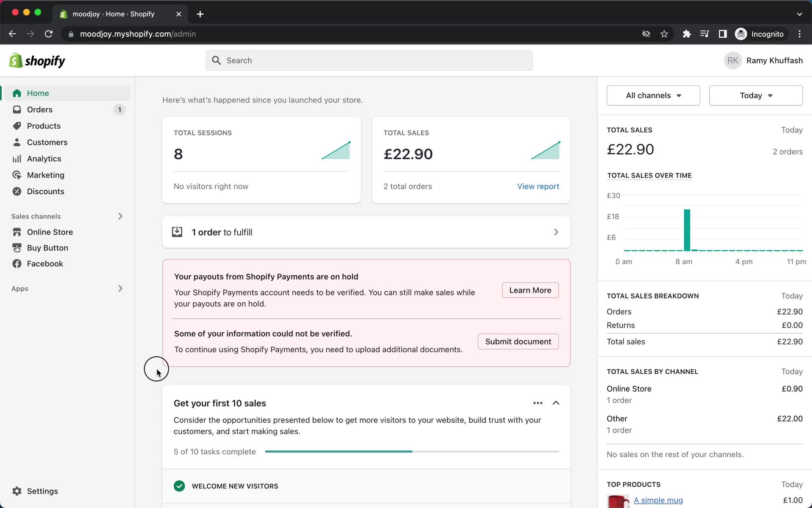Click the Orders icon in sidebar
812x508 pixels.
click(16, 110)
